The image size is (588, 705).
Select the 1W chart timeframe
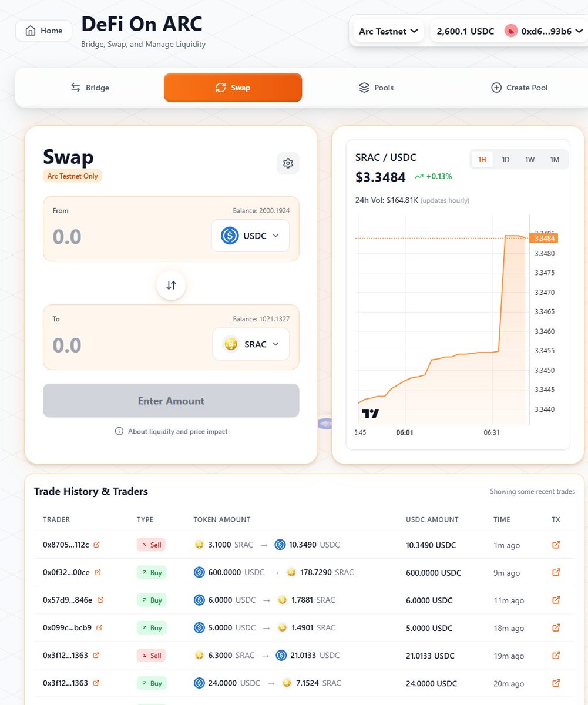tap(530, 160)
